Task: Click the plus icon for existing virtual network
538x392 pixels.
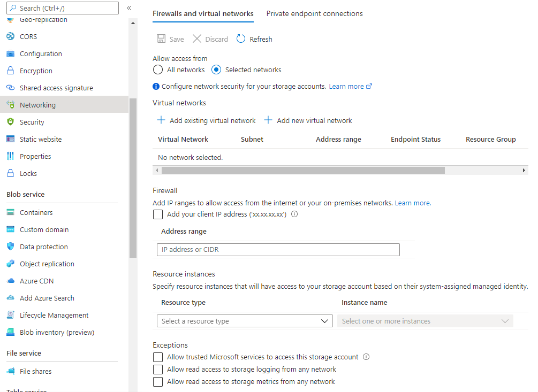Action: (x=161, y=120)
